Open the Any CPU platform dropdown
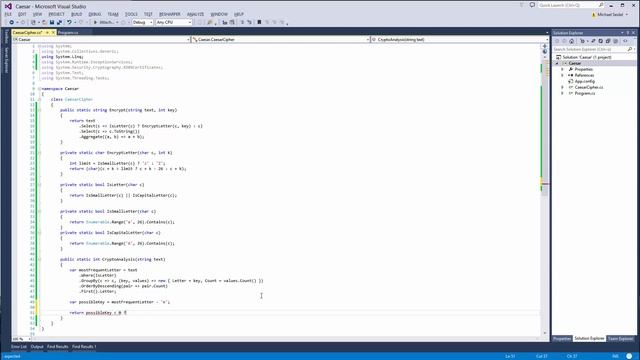This screenshot has width=640, height=360. click(174, 22)
